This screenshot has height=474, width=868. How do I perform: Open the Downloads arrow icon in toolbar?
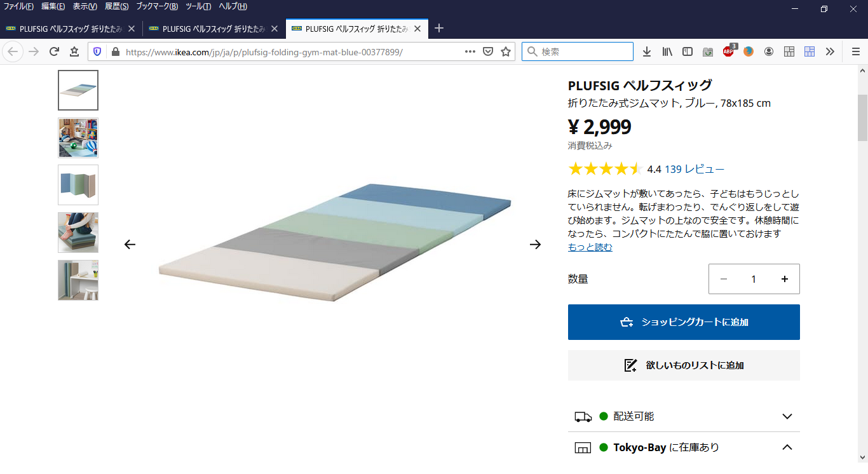(647, 51)
